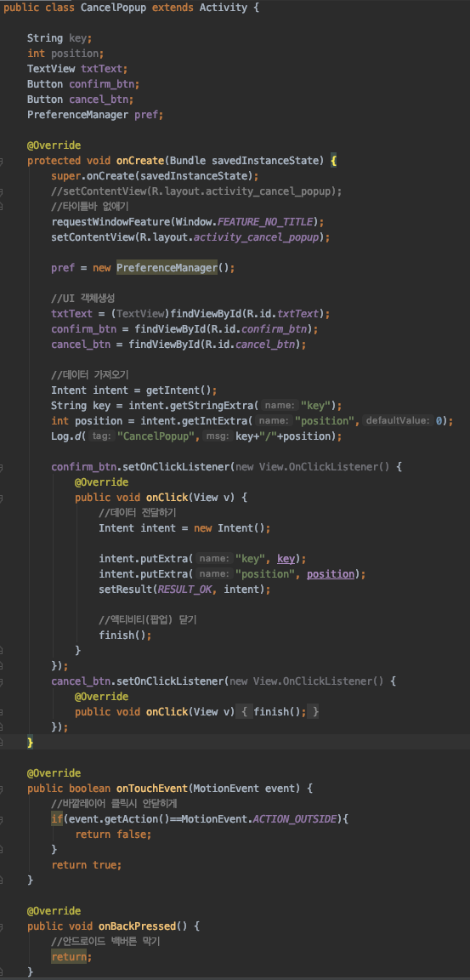Click italic 'confirm_btn' in 'R.id.confirm_btn'
The image size is (470, 980).
pos(274,329)
